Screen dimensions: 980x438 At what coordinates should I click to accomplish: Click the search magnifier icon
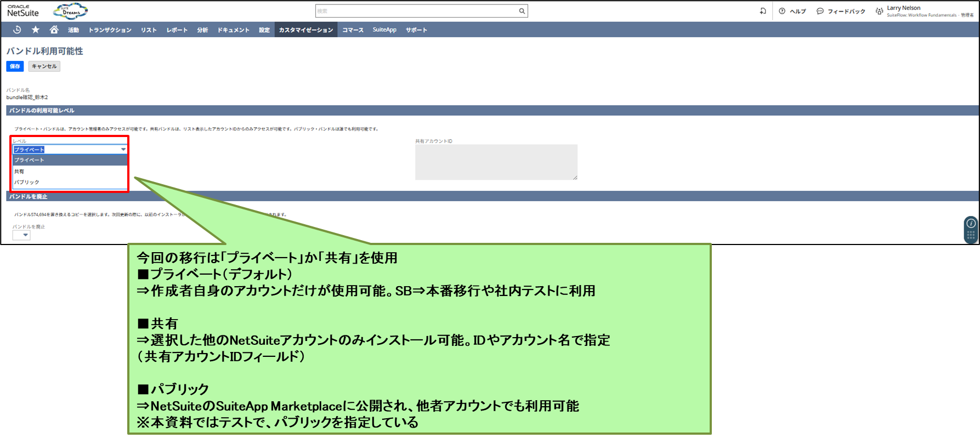pyautogui.click(x=522, y=11)
